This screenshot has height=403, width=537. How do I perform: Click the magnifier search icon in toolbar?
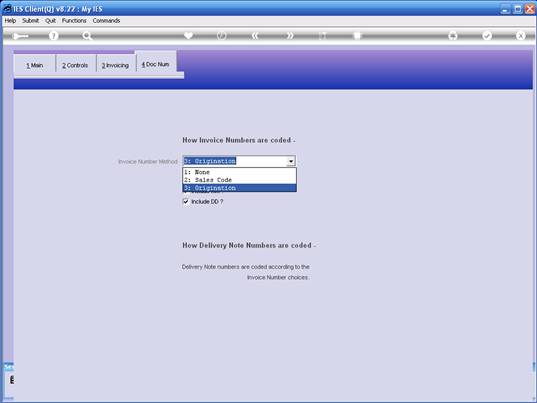pos(87,36)
